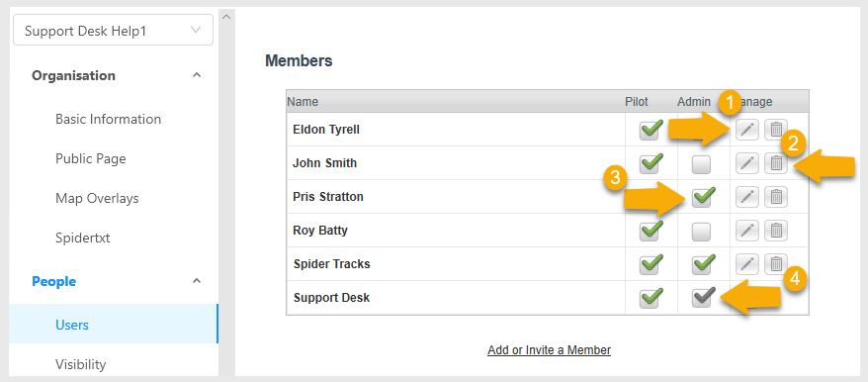Delete Eldon Tyrell using trash icon
Image resolution: width=868 pixels, height=382 pixels.
click(x=776, y=130)
